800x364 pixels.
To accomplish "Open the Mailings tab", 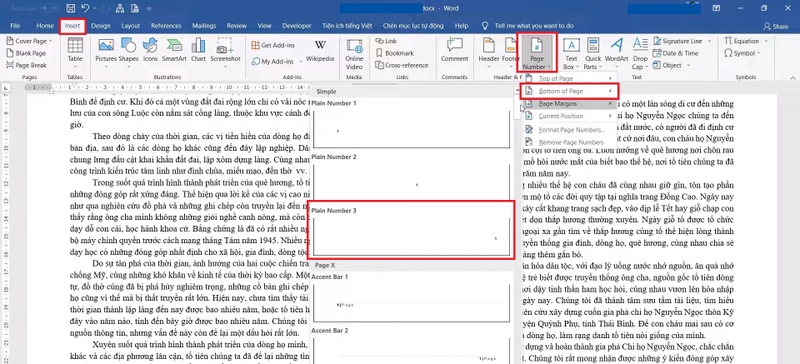I will [x=204, y=26].
